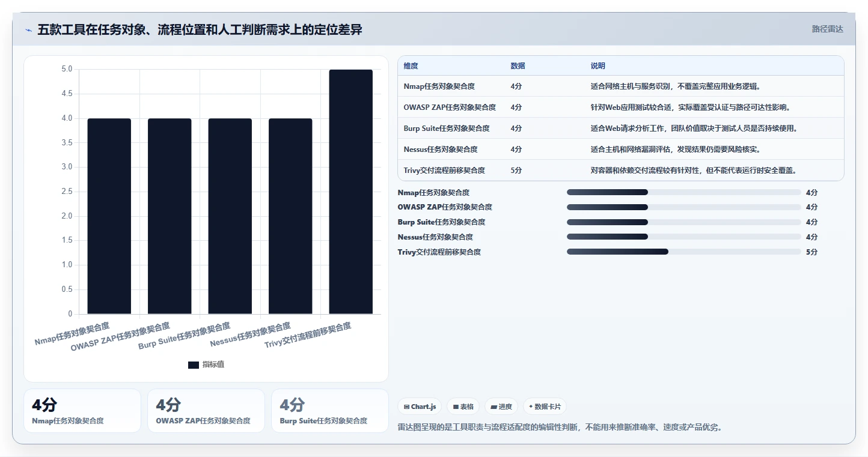Click OWASP ZAP任务对象契合度 label in progress list
This screenshot has width=868, height=457.
445,207
